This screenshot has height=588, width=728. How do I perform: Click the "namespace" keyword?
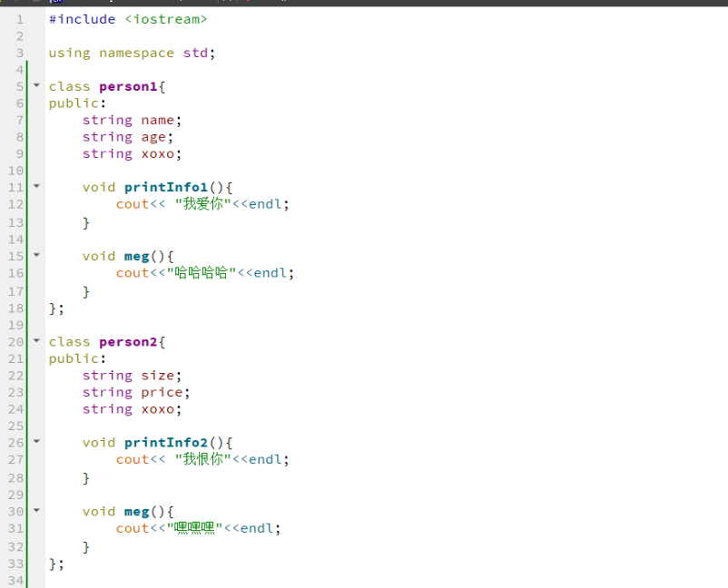coord(136,53)
